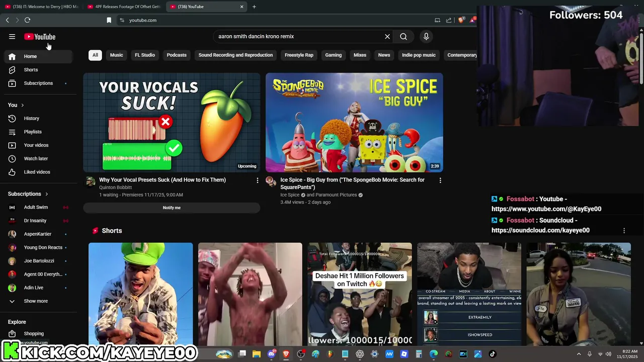This screenshot has height=362, width=644.
Task: Click the cast/screen icon in address bar
Action: (x=437, y=20)
